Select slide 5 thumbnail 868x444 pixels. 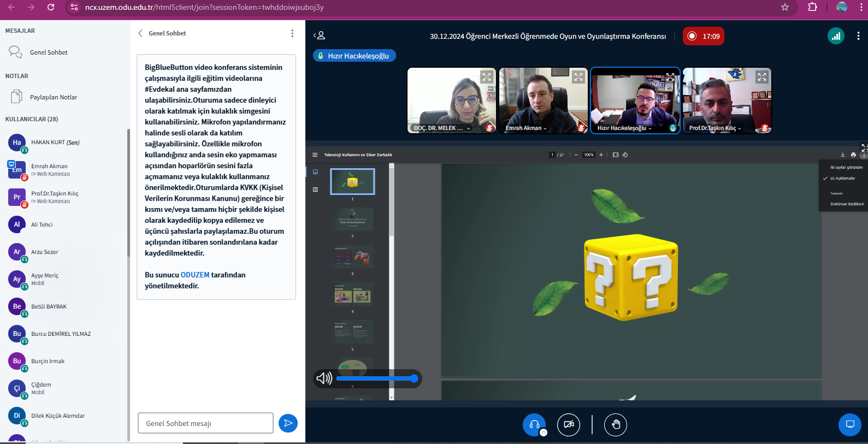pyautogui.click(x=352, y=331)
